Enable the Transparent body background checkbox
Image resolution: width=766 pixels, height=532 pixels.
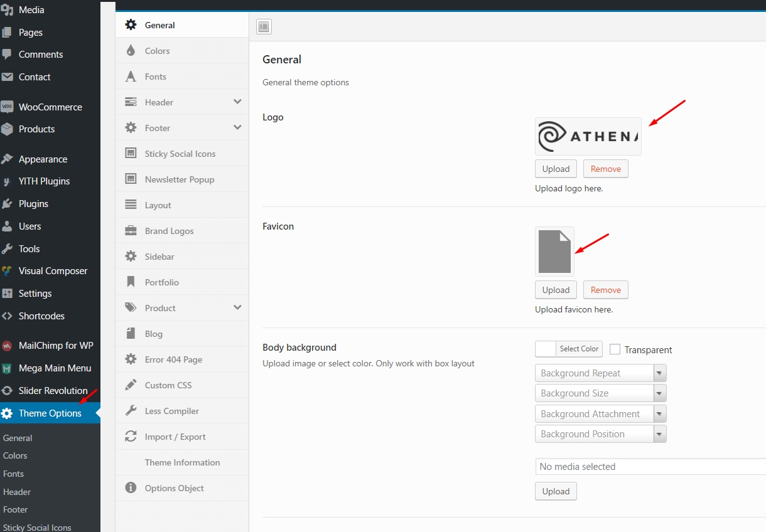tap(615, 349)
